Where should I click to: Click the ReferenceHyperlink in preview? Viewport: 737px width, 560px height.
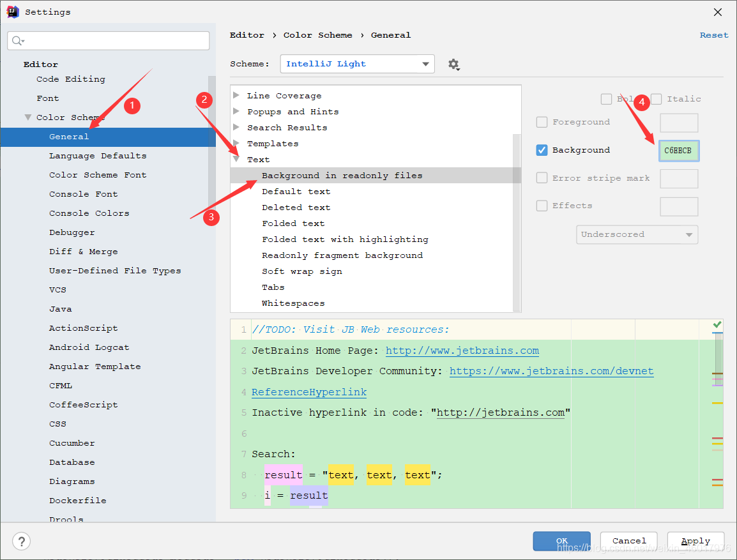pyautogui.click(x=309, y=392)
